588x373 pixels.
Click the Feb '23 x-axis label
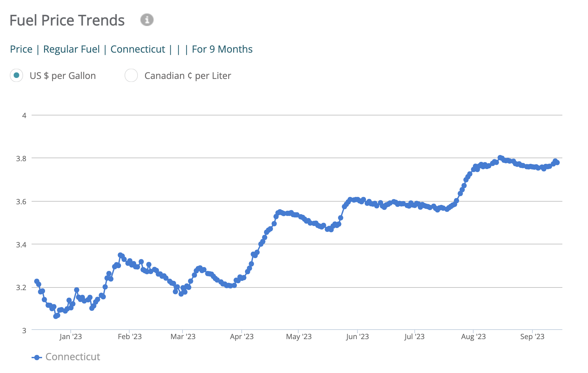130,337
